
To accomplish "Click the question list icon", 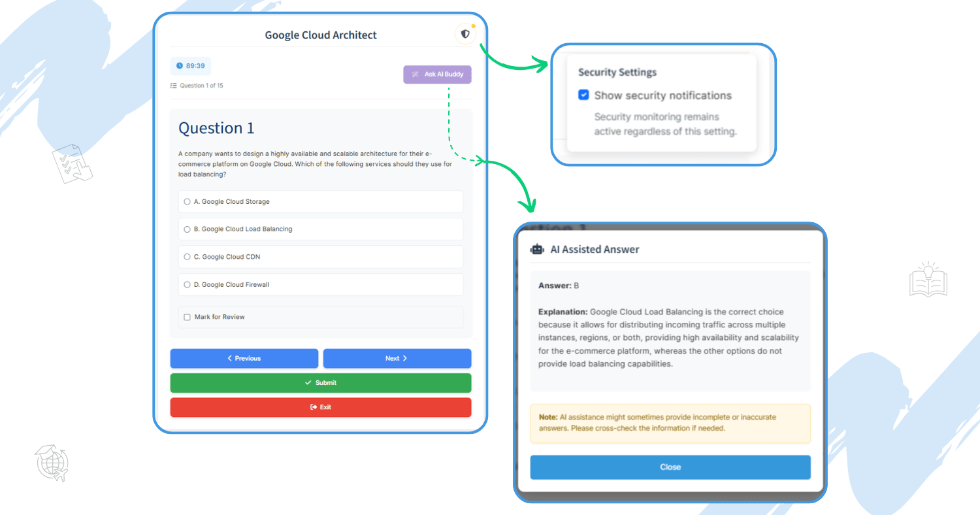I will point(173,86).
